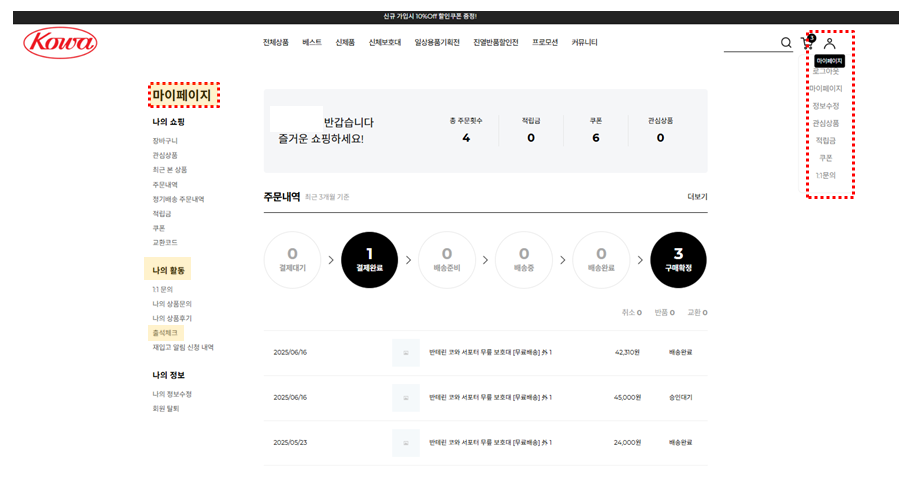This screenshot has width=918, height=484.
Task: Choose 적립금 from the account dropdown
Action: pyautogui.click(x=825, y=141)
